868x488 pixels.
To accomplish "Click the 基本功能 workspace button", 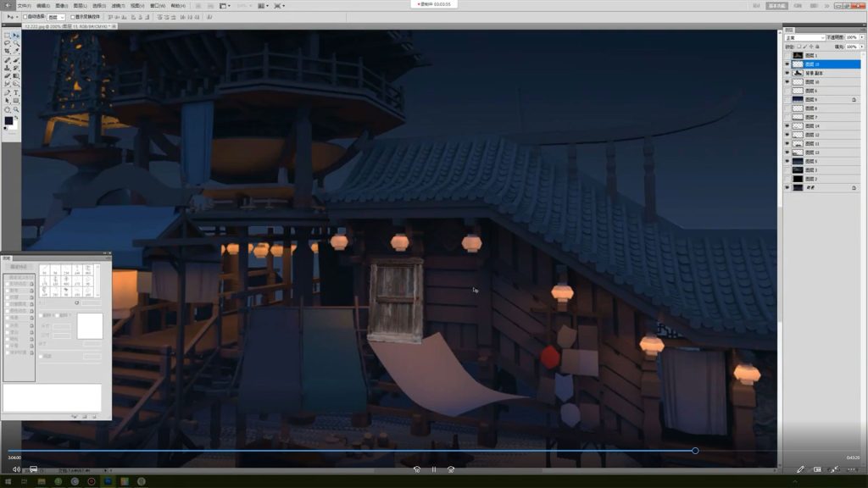I will tap(776, 6).
